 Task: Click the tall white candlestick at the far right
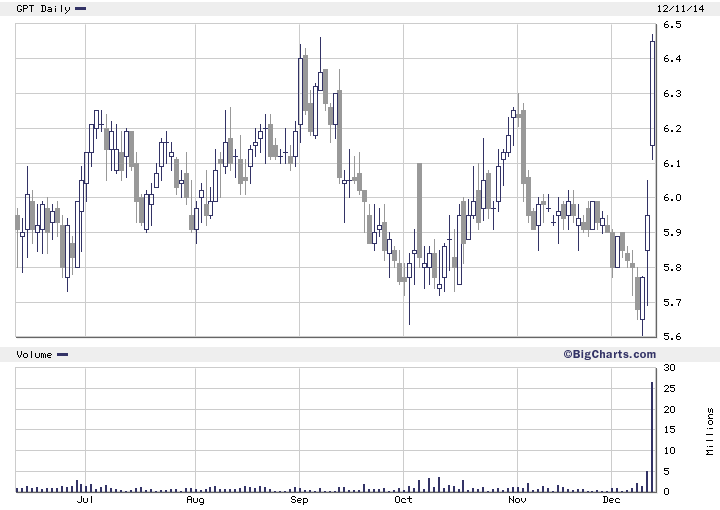point(652,94)
